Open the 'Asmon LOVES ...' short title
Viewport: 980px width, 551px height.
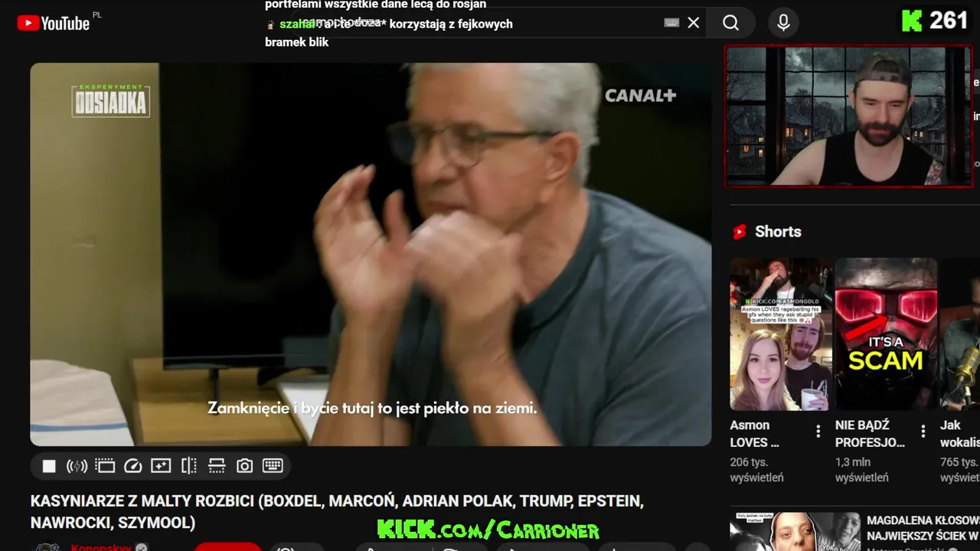754,434
